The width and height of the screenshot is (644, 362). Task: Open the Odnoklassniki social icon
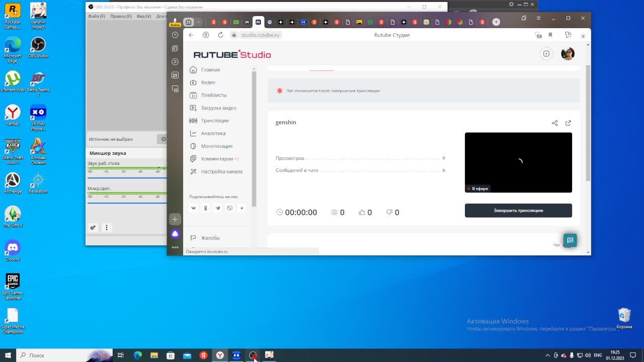[x=205, y=208]
